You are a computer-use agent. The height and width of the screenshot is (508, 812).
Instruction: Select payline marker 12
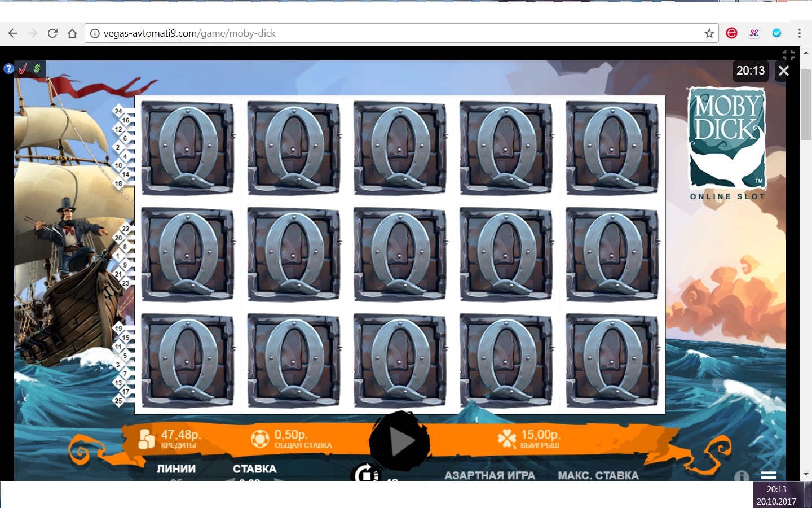pyautogui.click(x=118, y=129)
